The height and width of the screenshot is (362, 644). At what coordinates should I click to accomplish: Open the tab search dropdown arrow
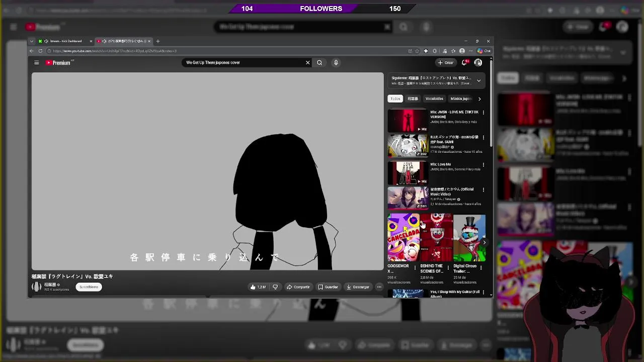tap(32, 41)
